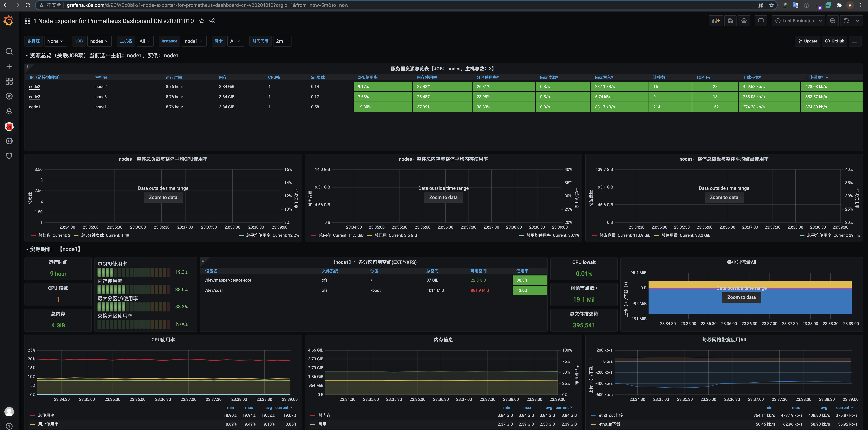Sort partition table by 使用率 column

coord(522,271)
